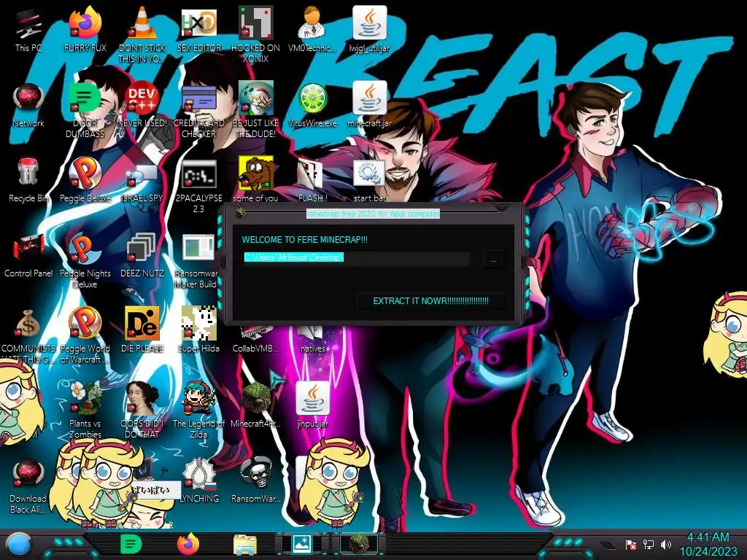This screenshot has height=560, width=747.
Task: Select the 2PACALYPSE 2.3 console icon
Action: click(199, 186)
